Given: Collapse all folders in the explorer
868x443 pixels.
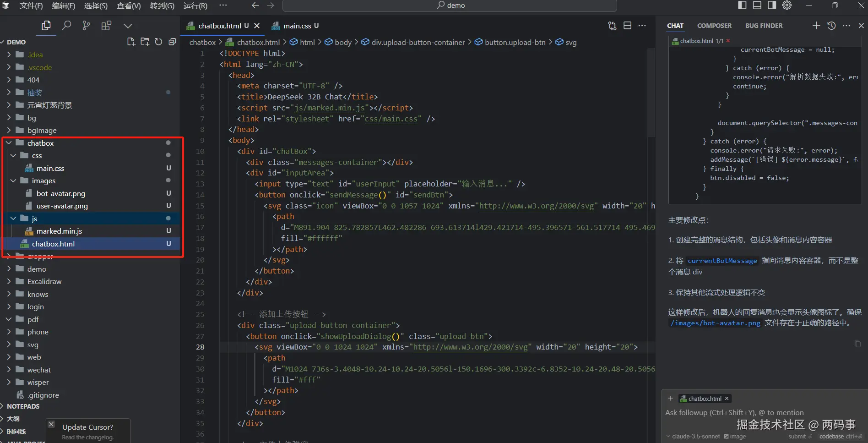Looking at the screenshot, I should coord(172,42).
